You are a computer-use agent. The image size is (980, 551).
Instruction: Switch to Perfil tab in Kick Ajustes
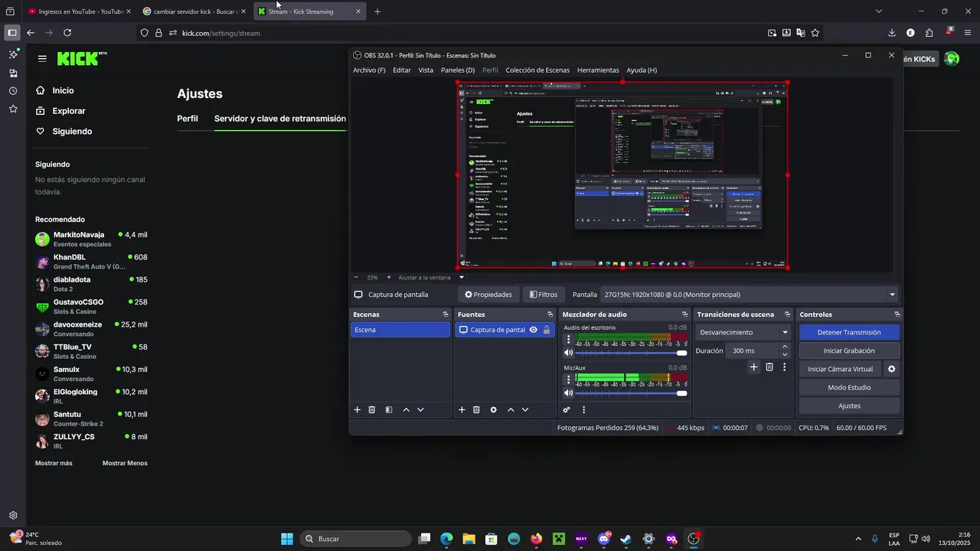click(x=188, y=119)
